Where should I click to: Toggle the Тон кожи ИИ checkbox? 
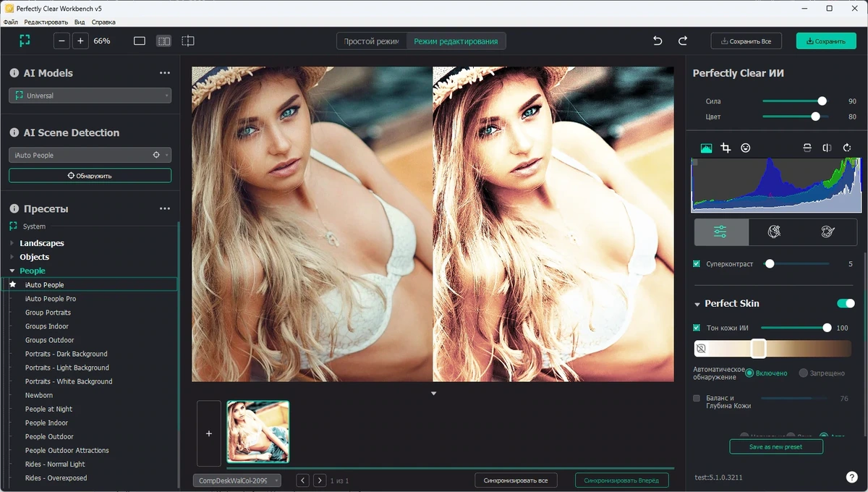[x=697, y=328]
